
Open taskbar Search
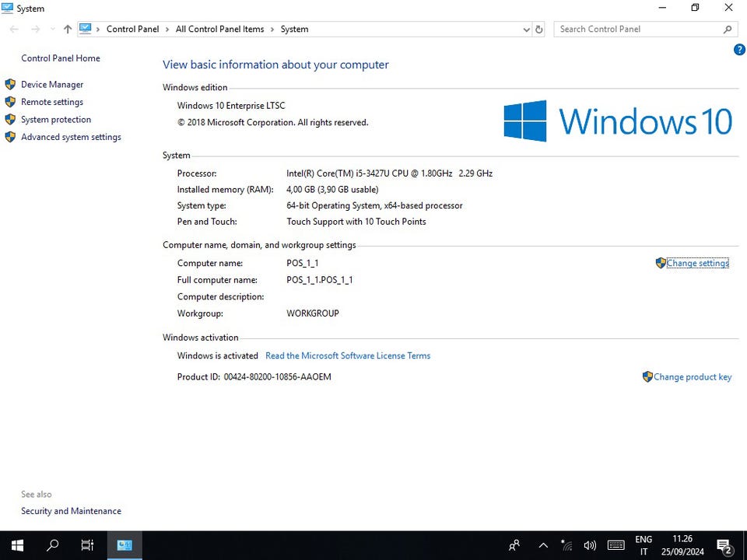click(52, 545)
